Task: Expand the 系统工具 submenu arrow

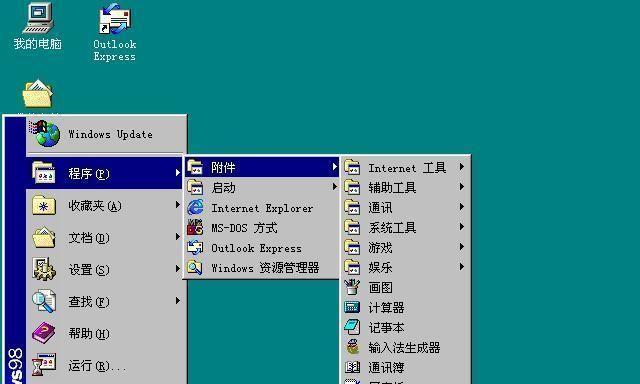Action: [x=462, y=226]
